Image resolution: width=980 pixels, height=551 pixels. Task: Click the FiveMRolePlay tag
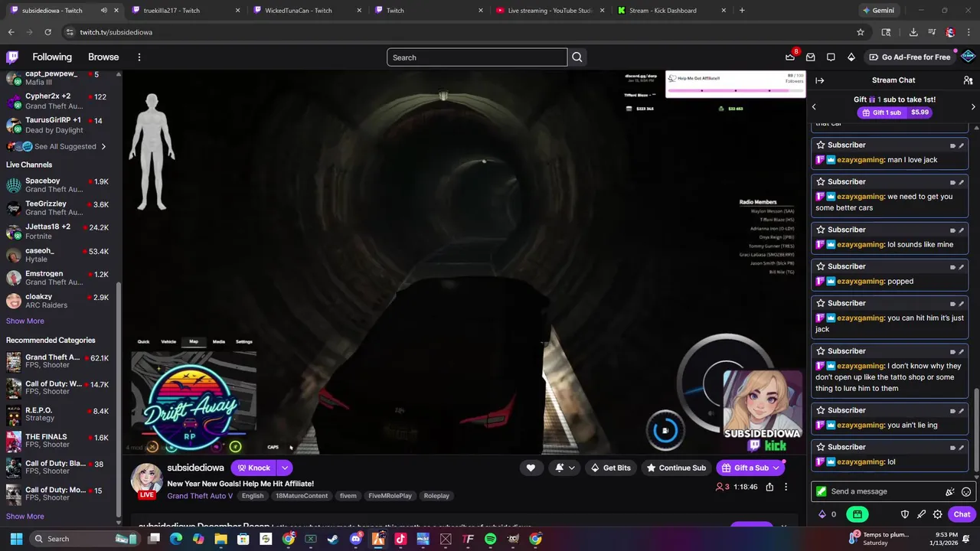point(390,496)
